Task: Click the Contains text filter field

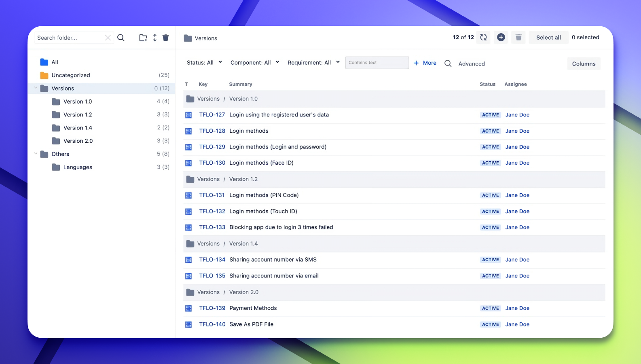Action: tap(377, 63)
